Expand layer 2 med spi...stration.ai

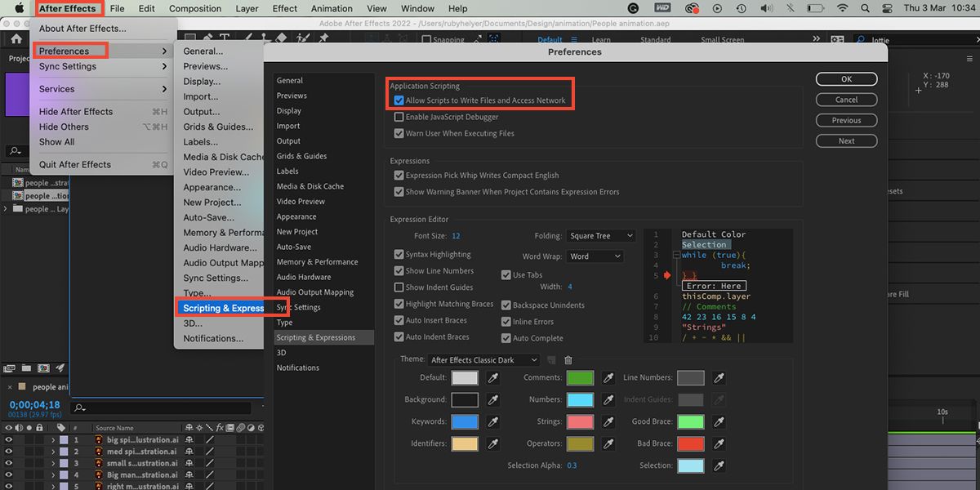(54, 452)
